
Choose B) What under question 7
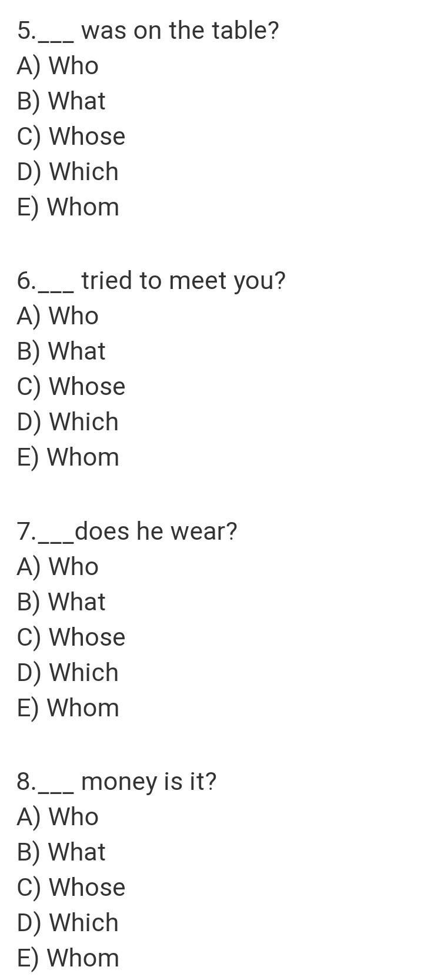[61, 602]
